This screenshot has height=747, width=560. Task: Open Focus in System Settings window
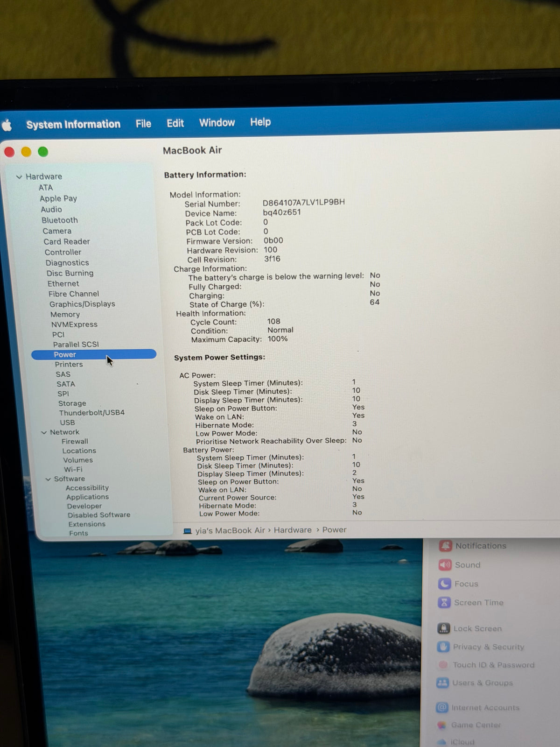458,584
